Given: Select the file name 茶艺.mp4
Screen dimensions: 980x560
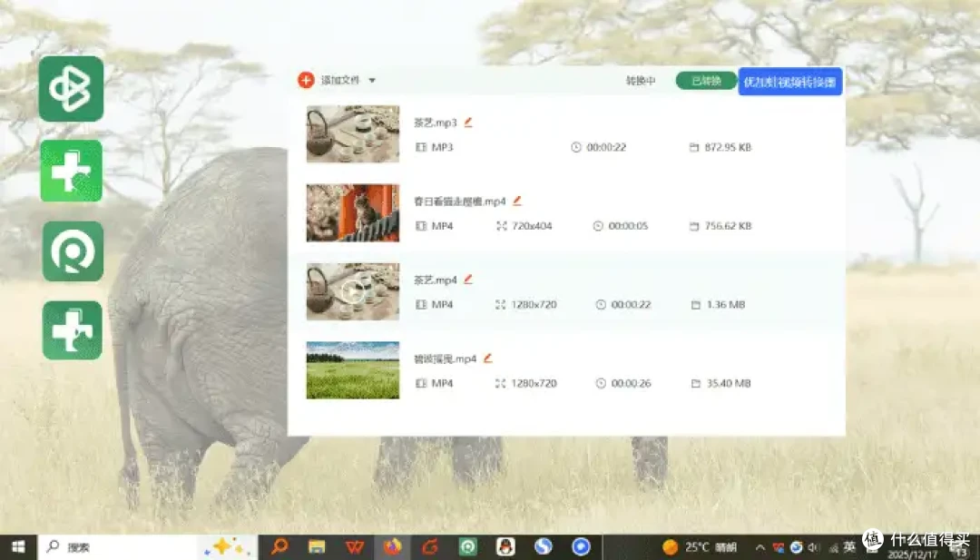Looking at the screenshot, I should click(x=436, y=280).
